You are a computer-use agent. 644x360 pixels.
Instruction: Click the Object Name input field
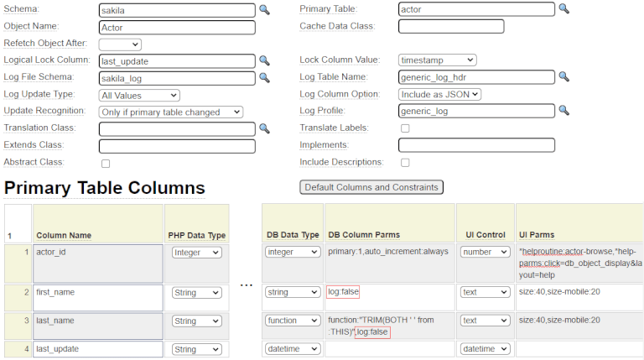click(176, 27)
